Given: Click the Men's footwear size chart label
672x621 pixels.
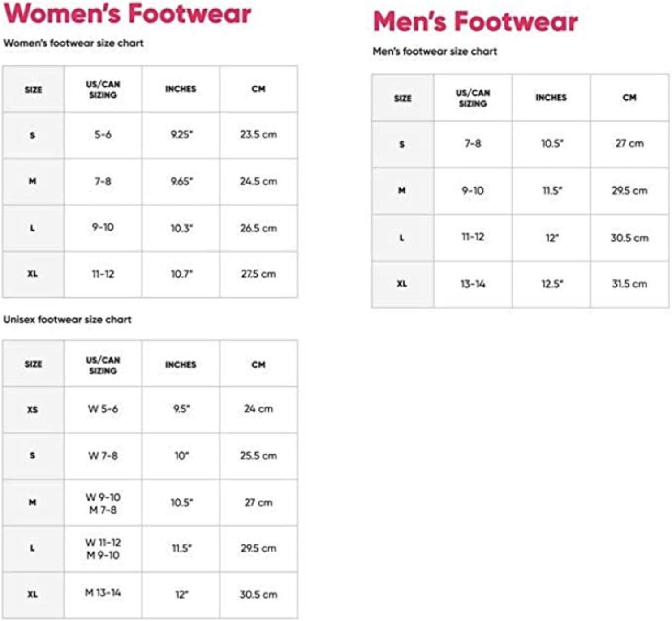Looking at the screenshot, I should [435, 51].
